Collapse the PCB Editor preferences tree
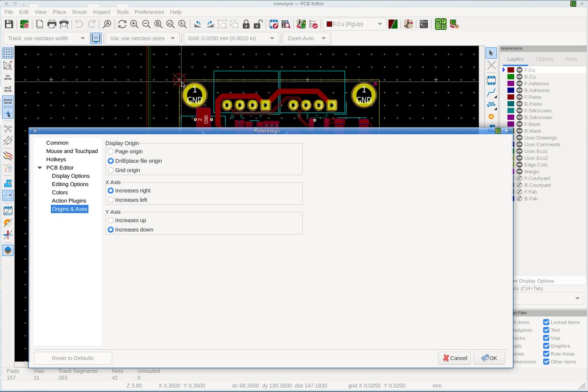 40,167
